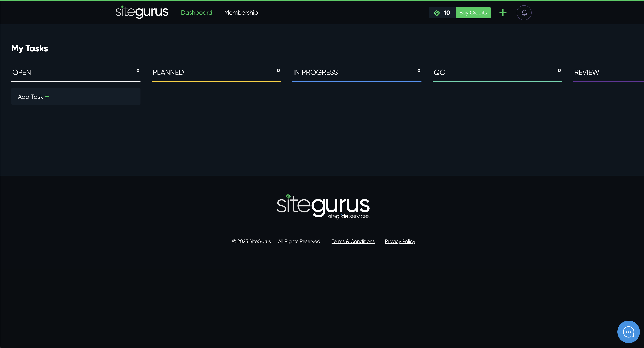Click the SiteGurus logo icon in navbar
644x348 pixels.
pos(122,8)
